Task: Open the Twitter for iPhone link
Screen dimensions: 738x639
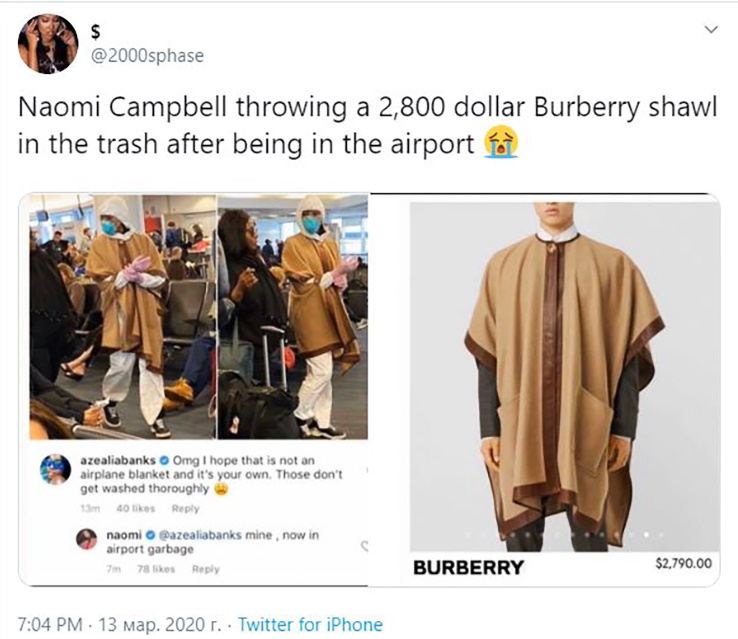Action: [310, 624]
